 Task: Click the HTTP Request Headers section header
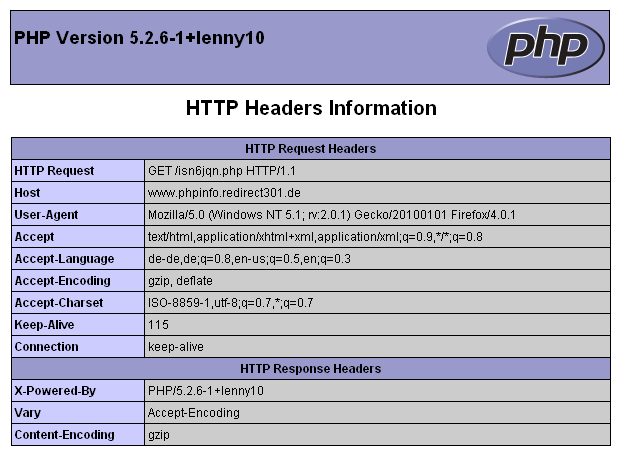point(311,149)
